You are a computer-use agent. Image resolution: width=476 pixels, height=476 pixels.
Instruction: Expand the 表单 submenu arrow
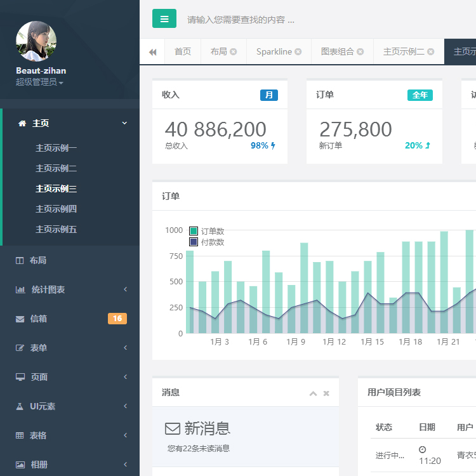point(126,348)
